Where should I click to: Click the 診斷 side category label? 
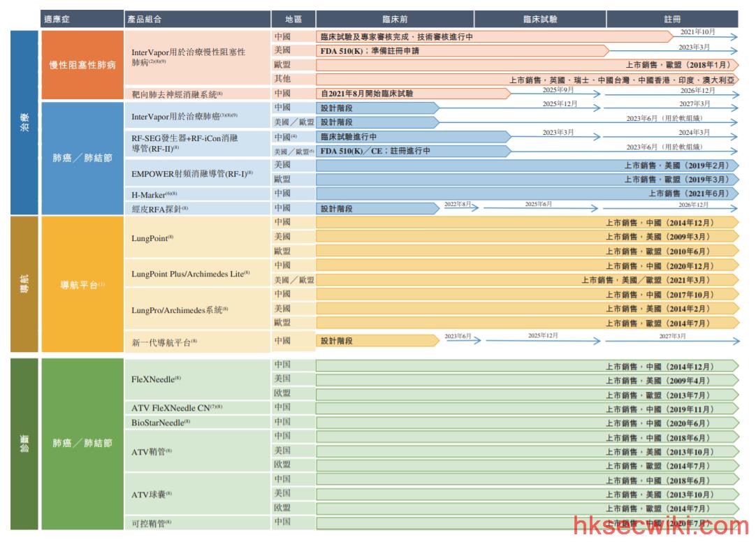tap(24, 444)
